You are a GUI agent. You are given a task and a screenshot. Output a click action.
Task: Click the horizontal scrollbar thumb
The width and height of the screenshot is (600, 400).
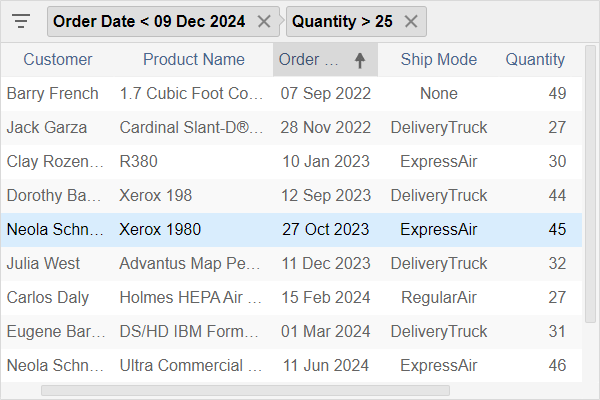[245, 390]
